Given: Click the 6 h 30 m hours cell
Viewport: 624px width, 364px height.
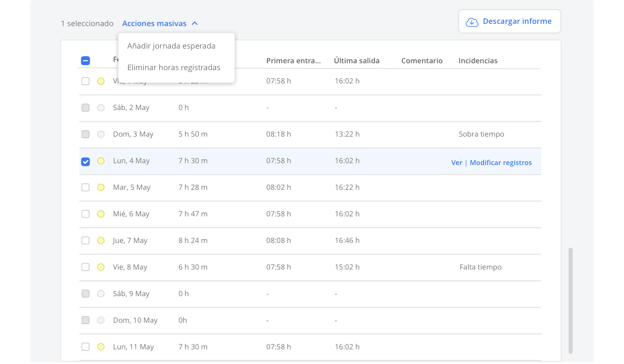Looking at the screenshot, I should [193, 267].
